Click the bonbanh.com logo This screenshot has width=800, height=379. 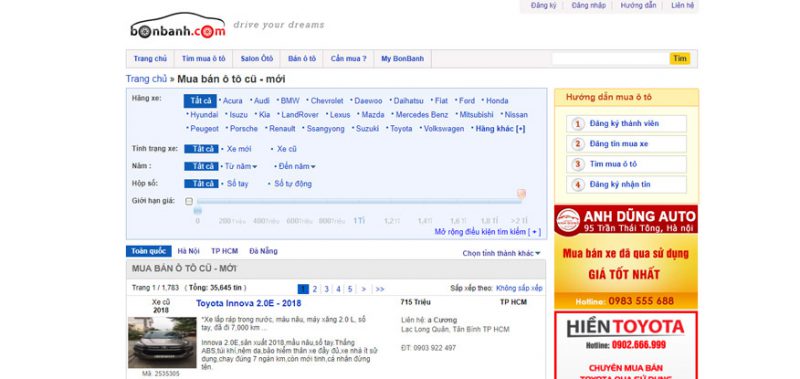(177, 26)
